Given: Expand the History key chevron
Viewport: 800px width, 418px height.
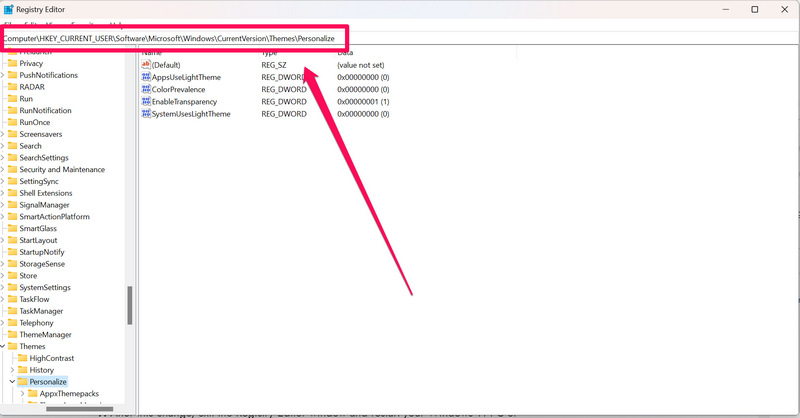Looking at the screenshot, I should point(12,370).
